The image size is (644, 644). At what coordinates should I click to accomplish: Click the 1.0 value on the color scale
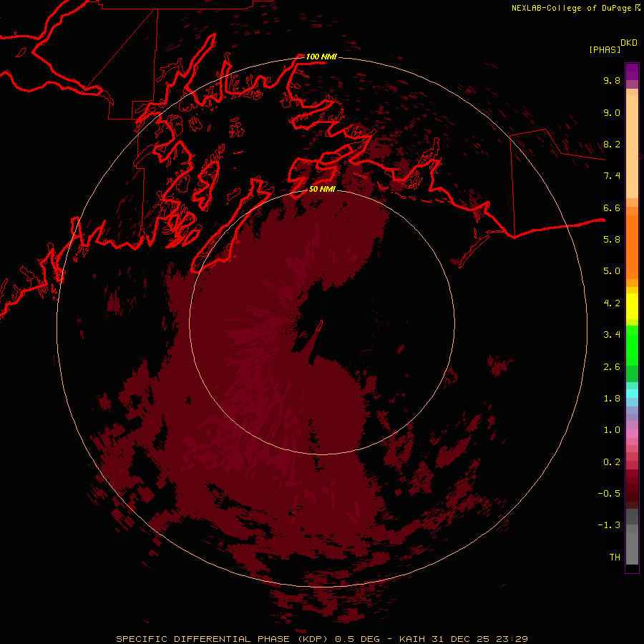click(x=612, y=430)
